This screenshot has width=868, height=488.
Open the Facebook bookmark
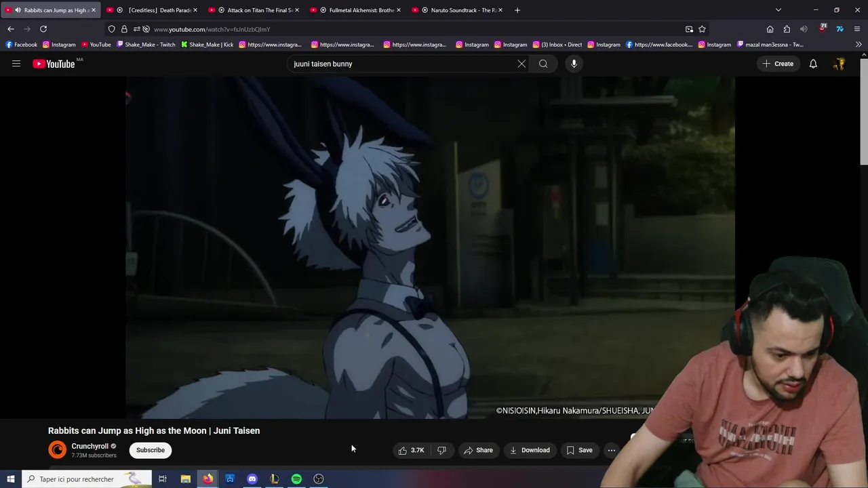pos(21,45)
